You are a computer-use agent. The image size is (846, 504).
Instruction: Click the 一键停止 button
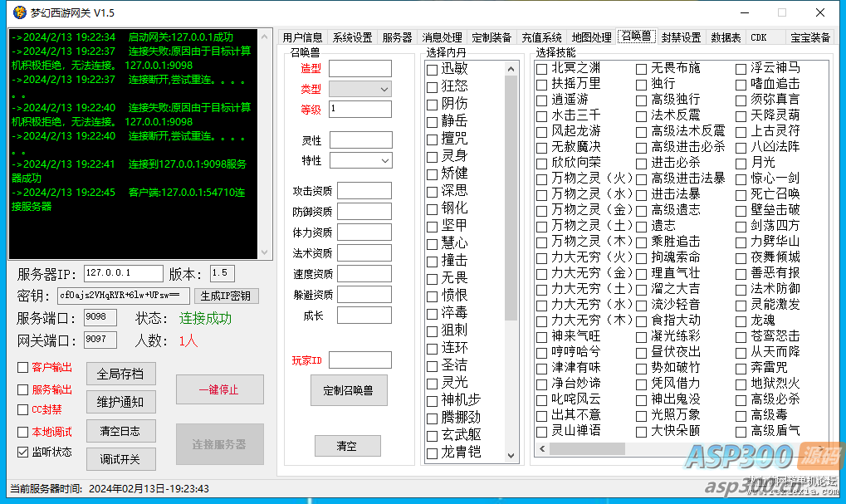pos(219,389)
